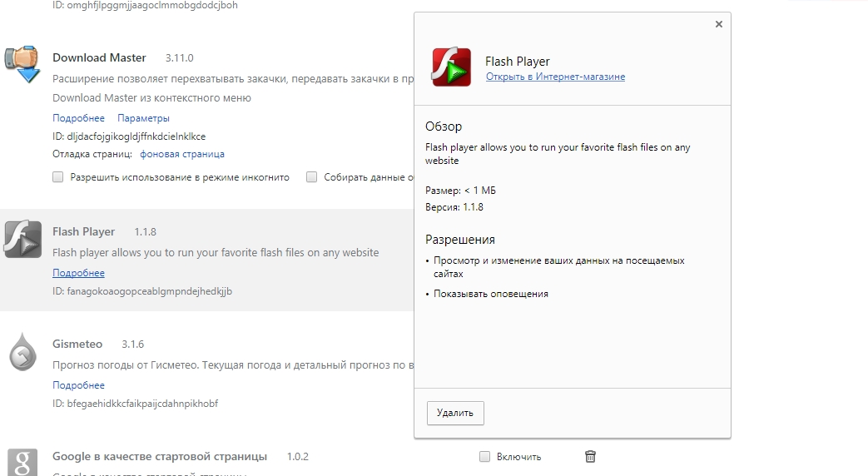Enable the "Собирать данные" checkbox
Image resolution: width=868 pixels, height=476 pixels.
point(311,177)
